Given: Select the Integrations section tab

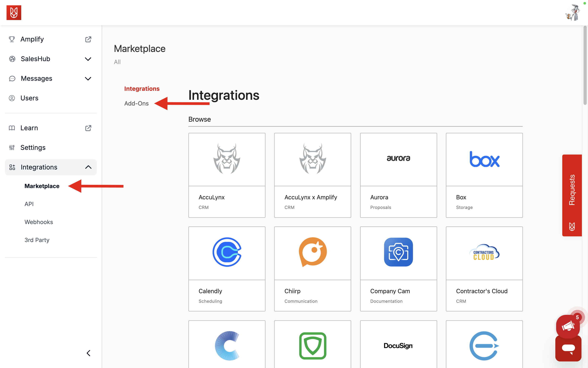Looking at the screenshot, I should point(142,89).
